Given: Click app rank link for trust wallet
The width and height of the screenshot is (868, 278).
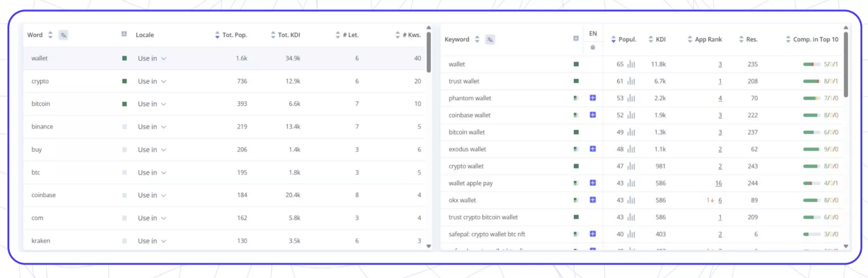Looking at the screenshot, I should coord(720,82).
